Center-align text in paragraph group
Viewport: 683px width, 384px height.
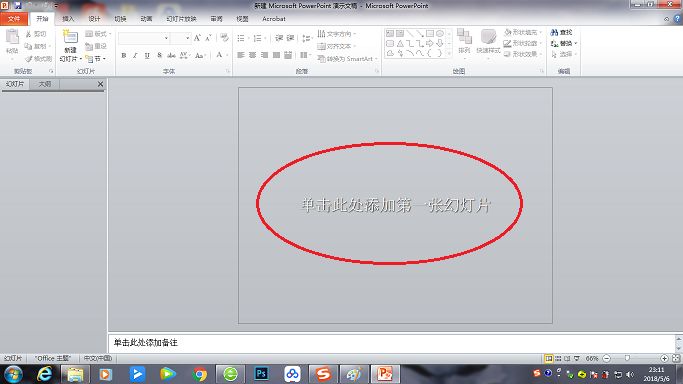pyautogui.click(x=253, y=55)
